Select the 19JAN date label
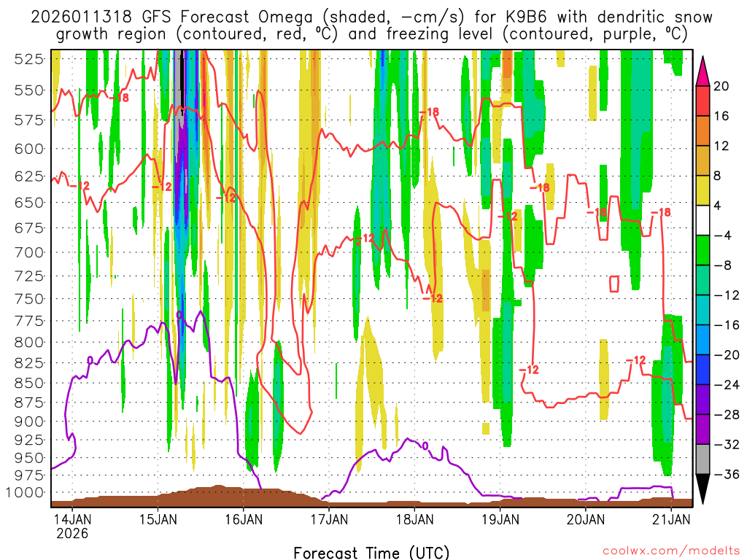 500,519
